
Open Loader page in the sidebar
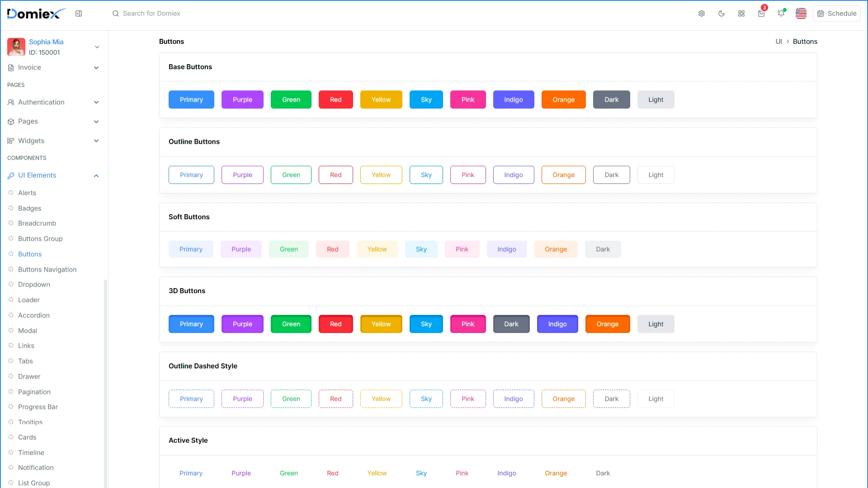(x=29, y=300)
